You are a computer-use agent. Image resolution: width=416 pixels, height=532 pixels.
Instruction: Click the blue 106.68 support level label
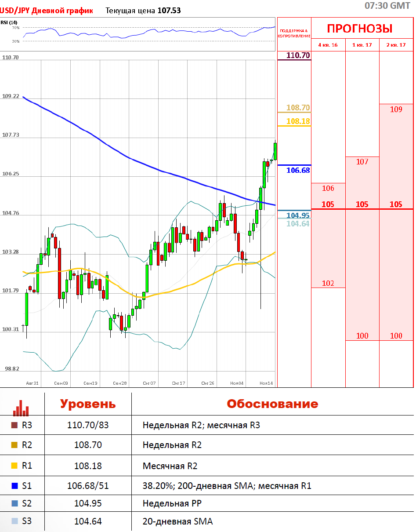298,170
